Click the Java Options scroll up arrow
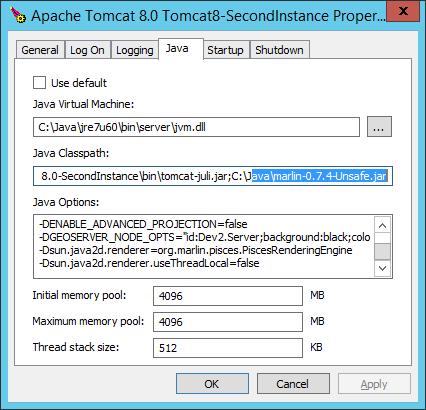The image size is (426, 410). 382,225
